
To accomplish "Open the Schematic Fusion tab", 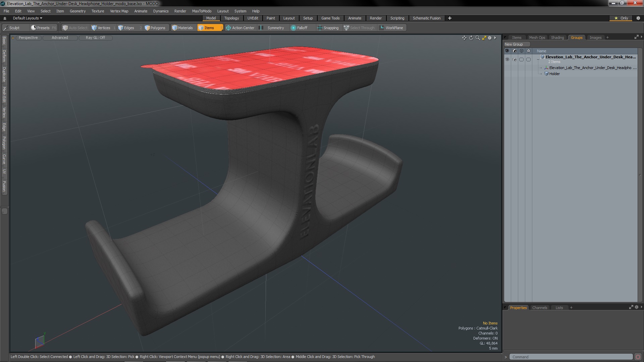I will [426, 18].
